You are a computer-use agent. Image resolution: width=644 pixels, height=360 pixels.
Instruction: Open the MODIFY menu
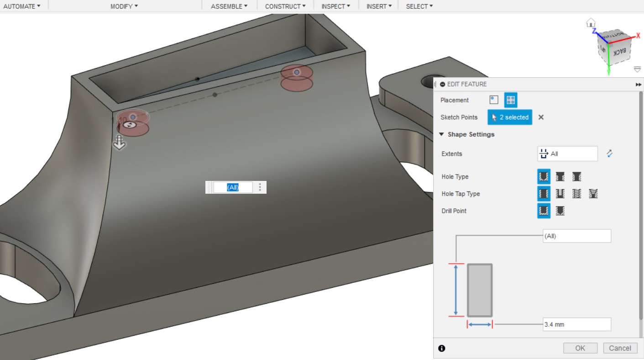tap(124, 6)
